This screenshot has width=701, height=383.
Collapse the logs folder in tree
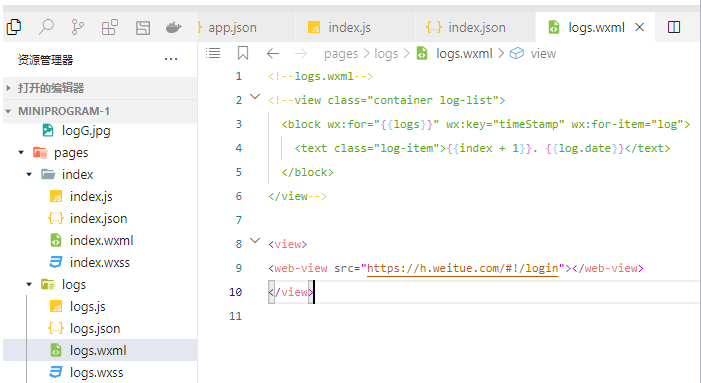[x=29, y=285]
